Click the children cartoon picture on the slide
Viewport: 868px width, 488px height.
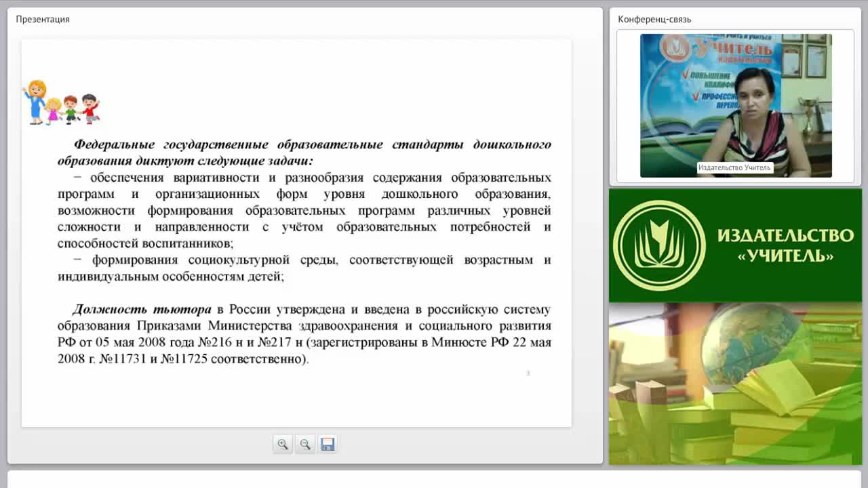pos(61,102)
